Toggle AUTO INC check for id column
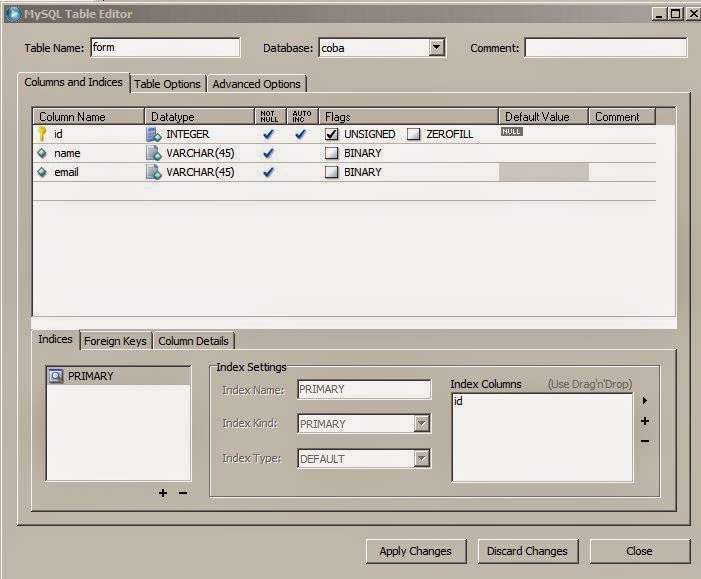Viewport: 701px width, 579px height. [300, 134]
